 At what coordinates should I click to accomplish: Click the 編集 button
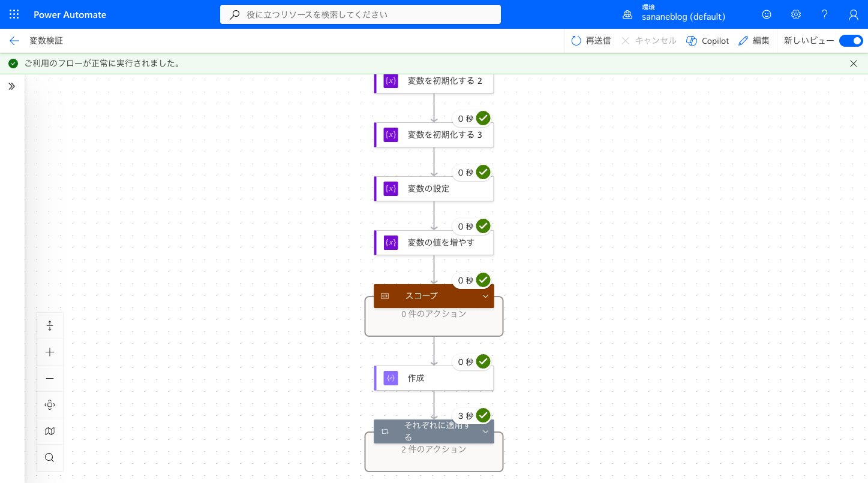[x=754, y=41]
